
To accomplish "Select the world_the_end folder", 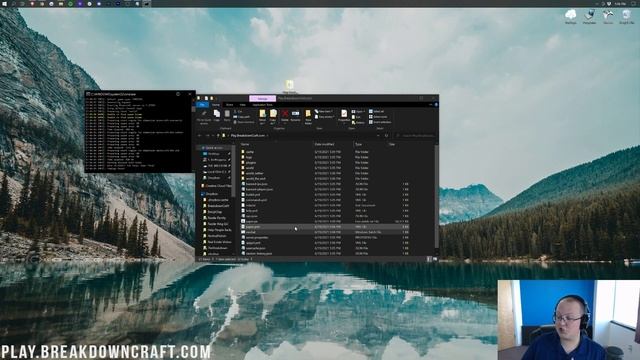I will (256, 178).
